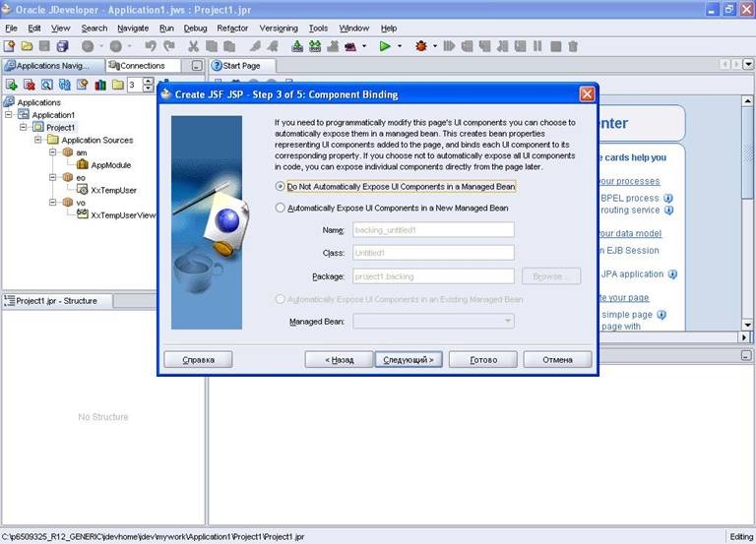Click the navigator yellow folder level icon
756x544 pixels.
pos(118,85)
